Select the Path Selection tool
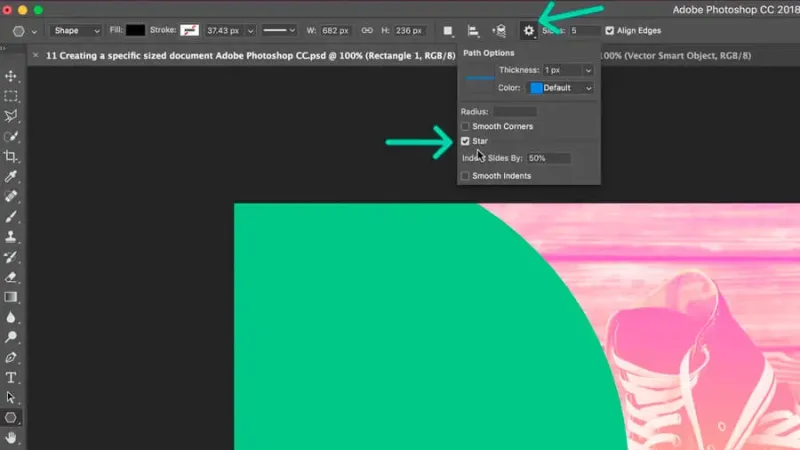This screenshot has height=450, width=800. pyautogui.click(x=11, y=397)
